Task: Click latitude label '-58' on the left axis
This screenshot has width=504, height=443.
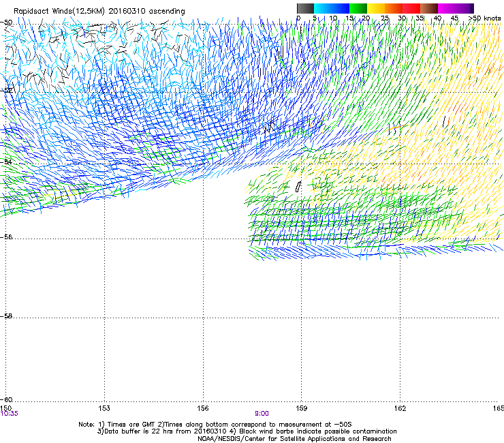Action: [x=6, y=316]
